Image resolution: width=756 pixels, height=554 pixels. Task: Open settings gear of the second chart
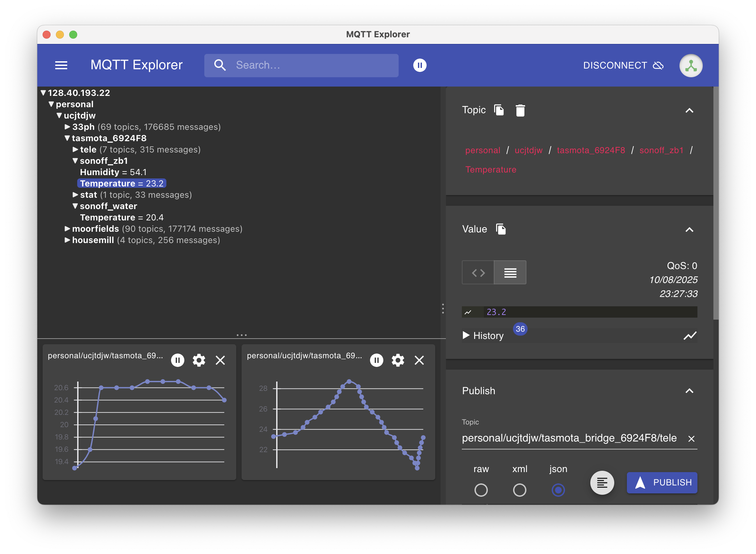[398, 360]
